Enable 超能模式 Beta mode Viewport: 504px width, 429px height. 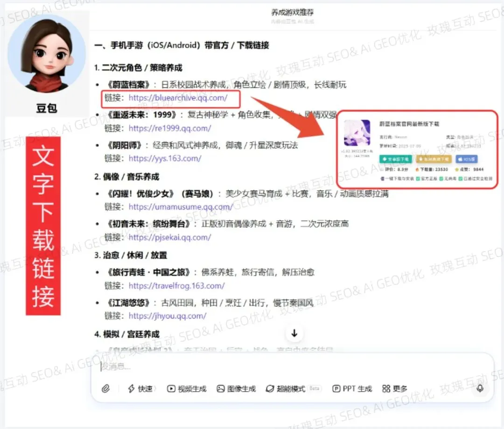[x=293, y=389]
